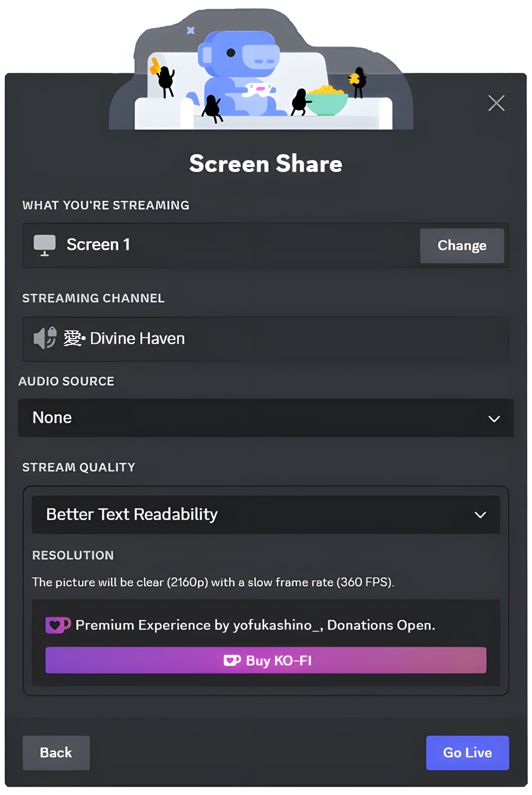Close the Screen Share dialog with the X
The height and width of the screenshot is (795, 532).
[x=496, y=103]
